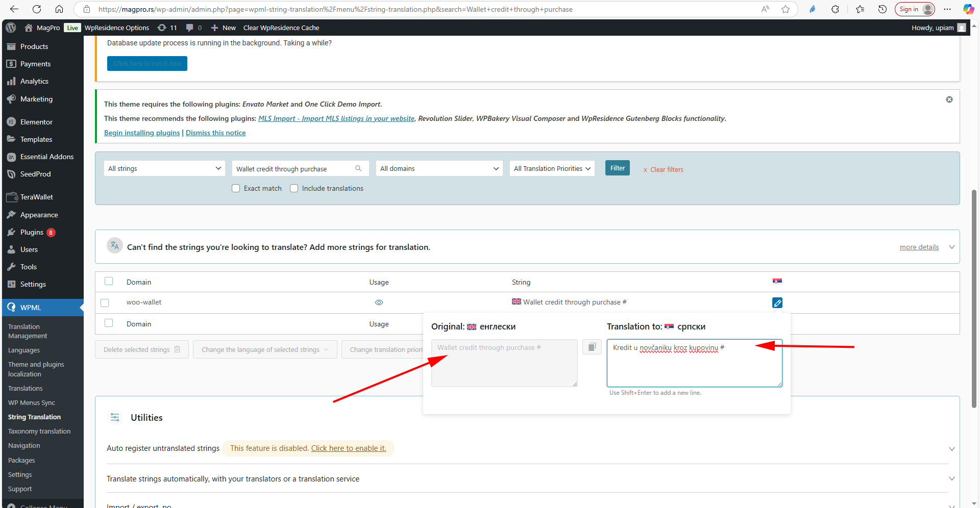Click the browser Sign in button
Screen dimensions: 980x508
(x=915, y=9)
